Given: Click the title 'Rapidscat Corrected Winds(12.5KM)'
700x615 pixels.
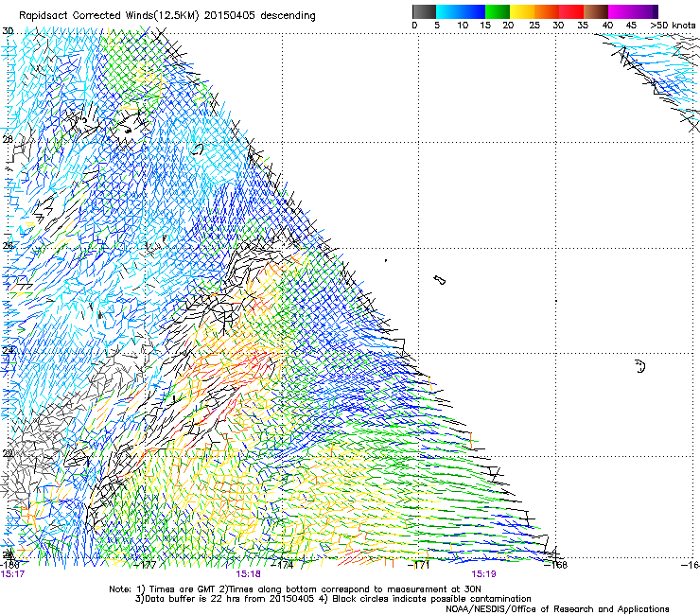Looking at the screenshot, I should pyautogui.click(x=109, y=16).
